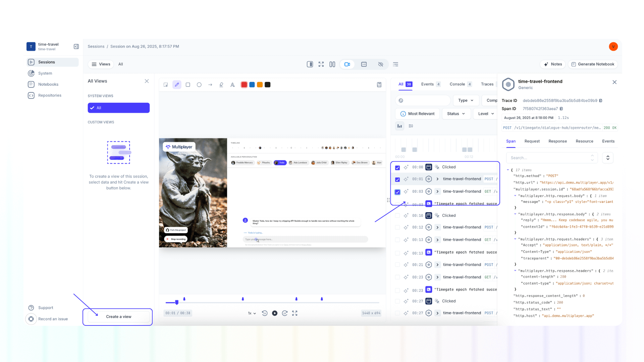
Task: Select Most Relevant sort button
Action: click(x=417, y=114)
